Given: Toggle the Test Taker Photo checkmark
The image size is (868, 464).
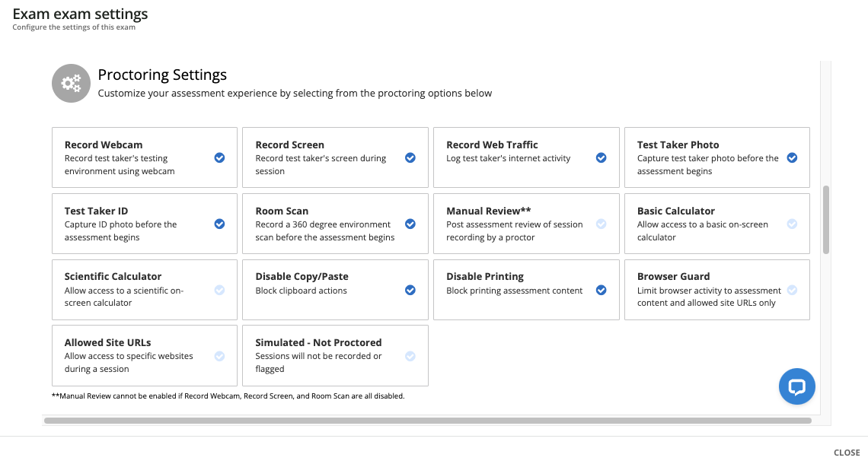Looking at the screenshot, I should 792,158.
